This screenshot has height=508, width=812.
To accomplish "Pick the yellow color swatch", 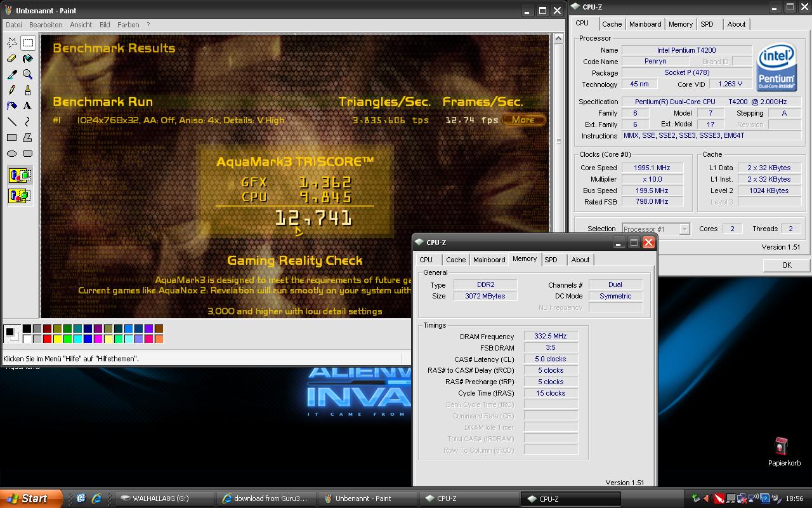I will tap(58, 339).
